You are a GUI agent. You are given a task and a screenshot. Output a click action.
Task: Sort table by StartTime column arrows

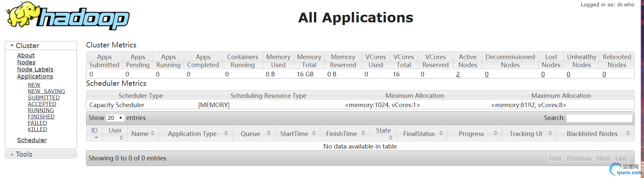pos(314,133)
